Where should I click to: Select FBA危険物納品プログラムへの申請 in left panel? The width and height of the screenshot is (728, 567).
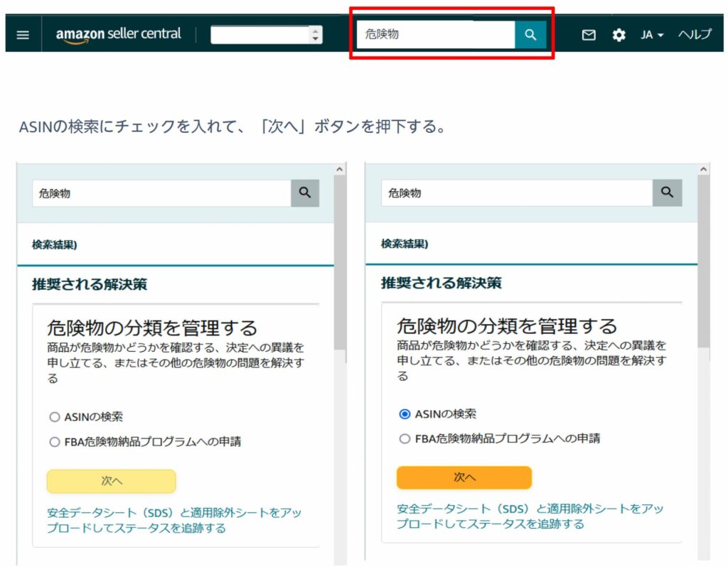pos(55,442)
